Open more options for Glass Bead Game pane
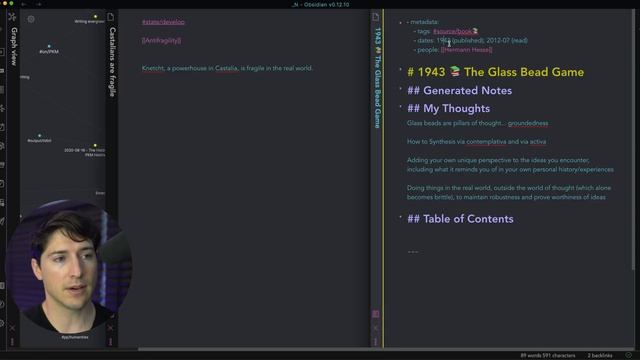Image resolution: width=640 pixels, height=360 pixels. [x=376, y=341]
